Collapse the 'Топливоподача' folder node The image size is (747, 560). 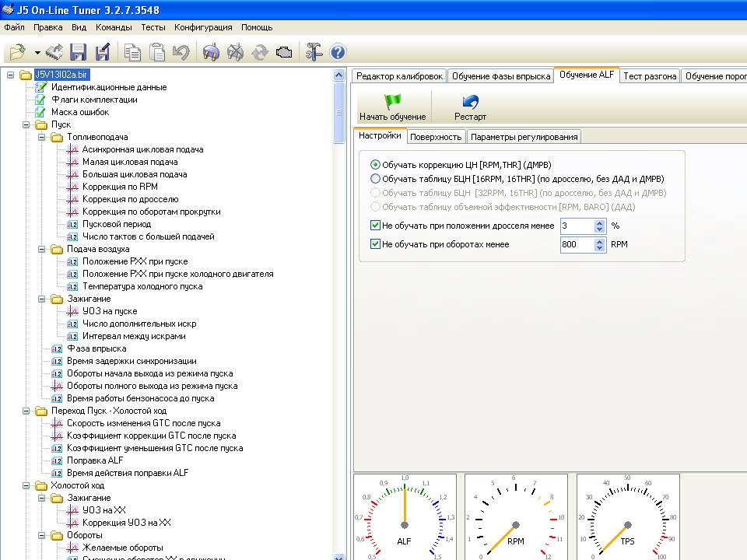(x=42, y=137)
